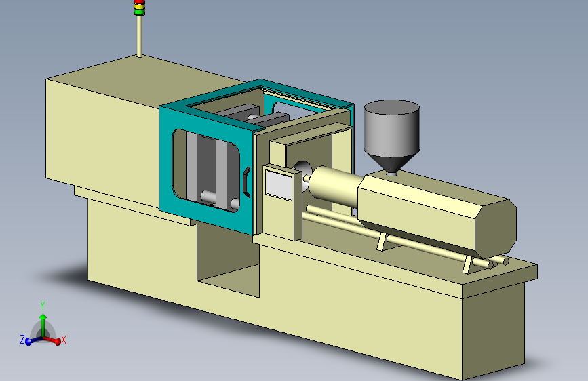Select the teal safety door window
The image size is (588, 381).
click(x=206, y=171)
